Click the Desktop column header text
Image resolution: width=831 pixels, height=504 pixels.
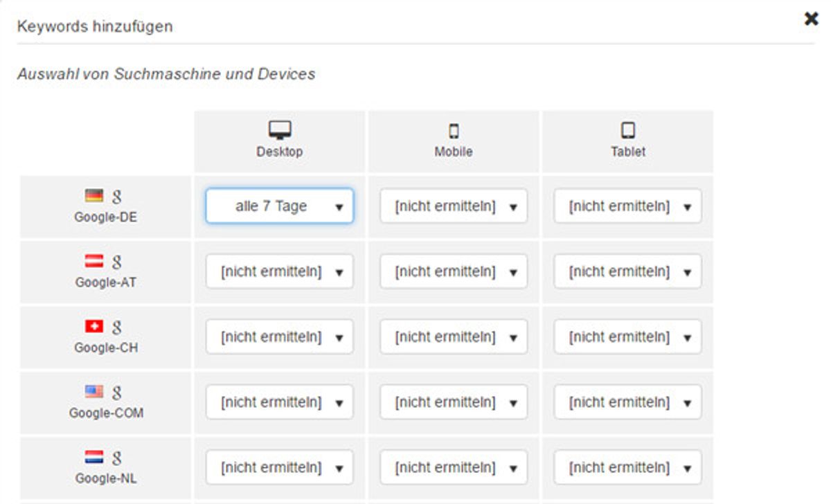[x=280, y=152]
